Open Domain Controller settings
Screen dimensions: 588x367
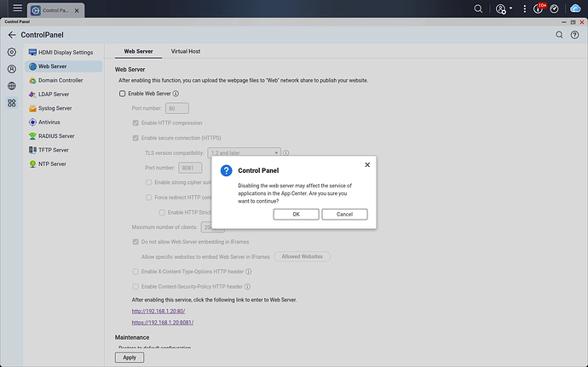(63, 80)
